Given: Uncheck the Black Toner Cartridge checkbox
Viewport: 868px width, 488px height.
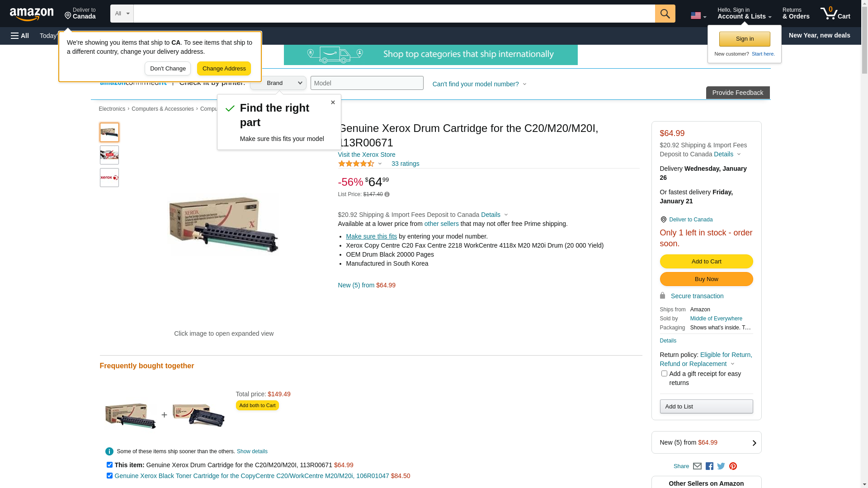Looking at the screenshot, I should click(x=109, y=475).
